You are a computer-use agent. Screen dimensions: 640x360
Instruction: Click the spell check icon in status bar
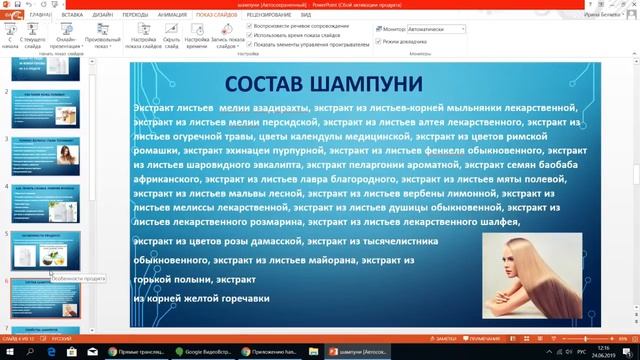pyautogui.click(x=43, y=339)
